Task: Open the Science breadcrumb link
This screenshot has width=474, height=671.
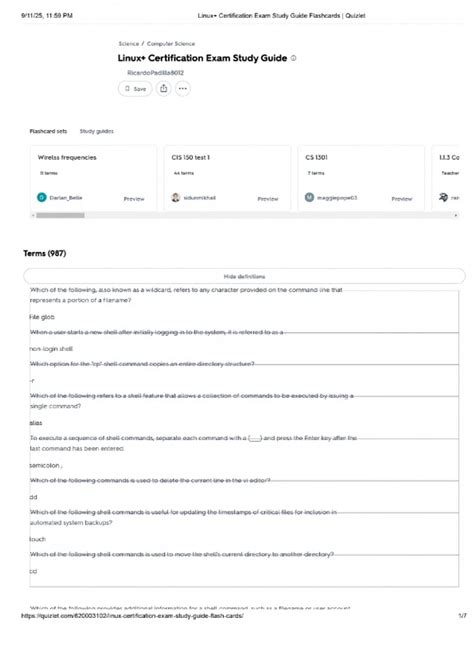Action: click(129, 44)
